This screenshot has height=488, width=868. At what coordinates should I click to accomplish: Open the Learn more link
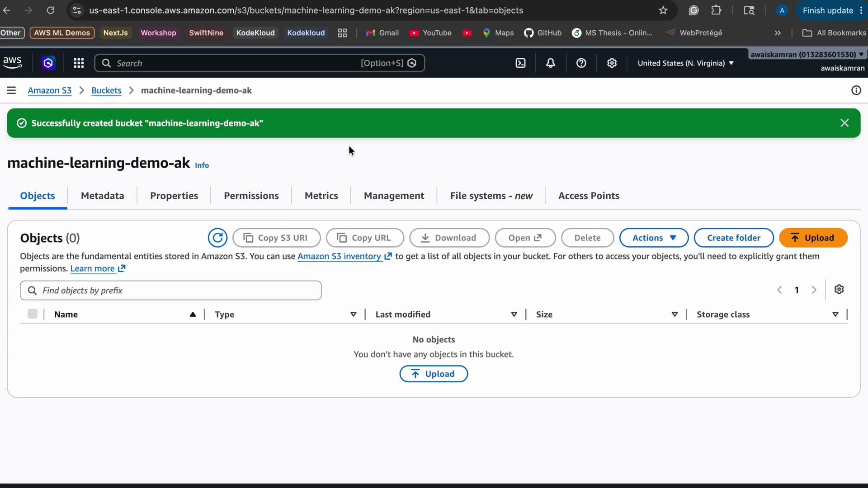point(98,268)
